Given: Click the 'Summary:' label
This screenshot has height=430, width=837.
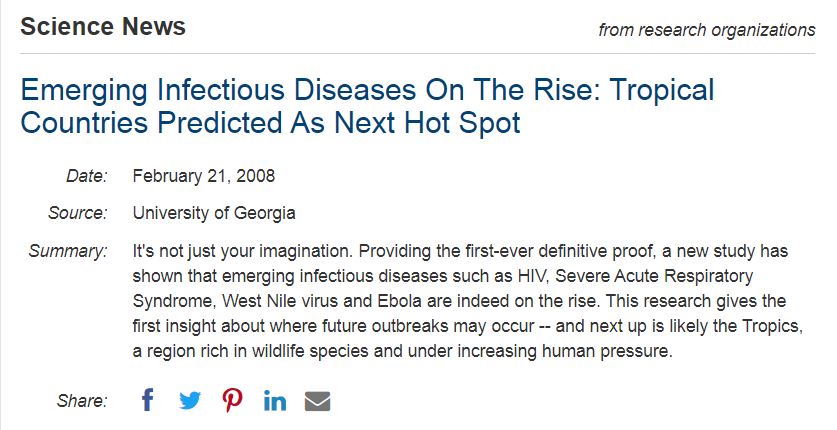Looking at the screenshot, I should pos(68,251).
